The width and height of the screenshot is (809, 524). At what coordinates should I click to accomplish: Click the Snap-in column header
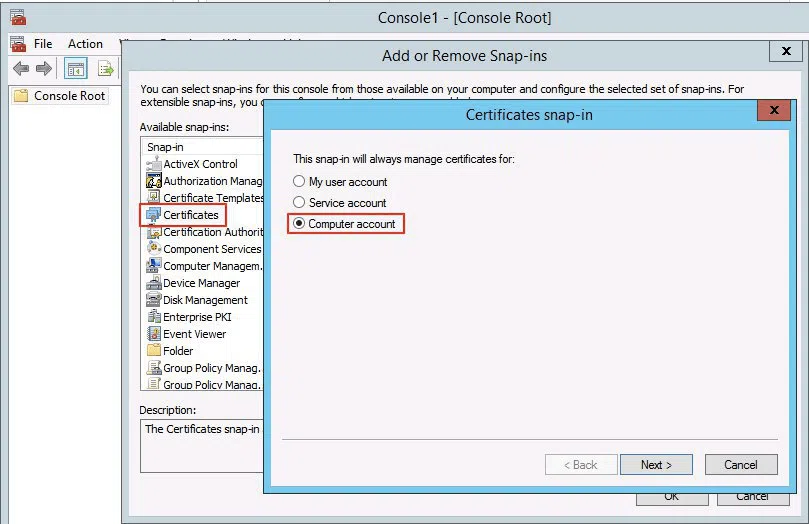pyautogui.click(x=200, y=147)
